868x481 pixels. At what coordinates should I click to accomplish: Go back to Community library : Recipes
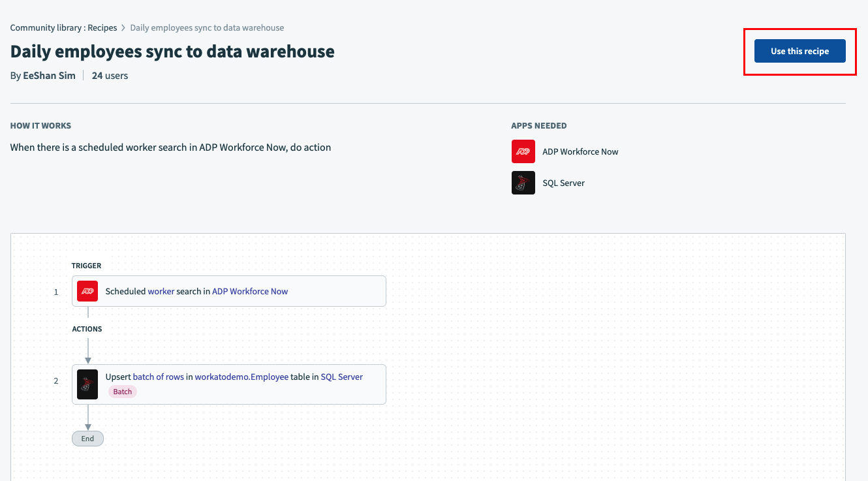pos(63,28)
